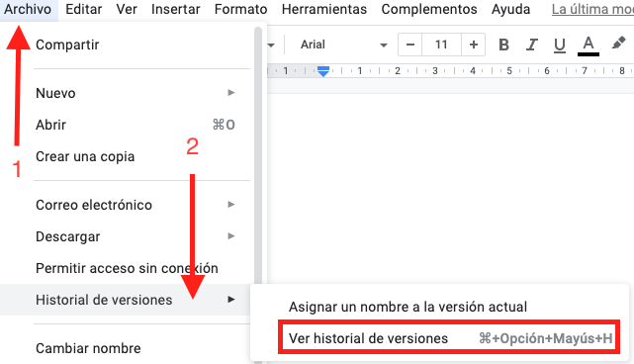Select Compartir in the Archivo menu
This screenshot has height=364, width=634.
(126, 45)
